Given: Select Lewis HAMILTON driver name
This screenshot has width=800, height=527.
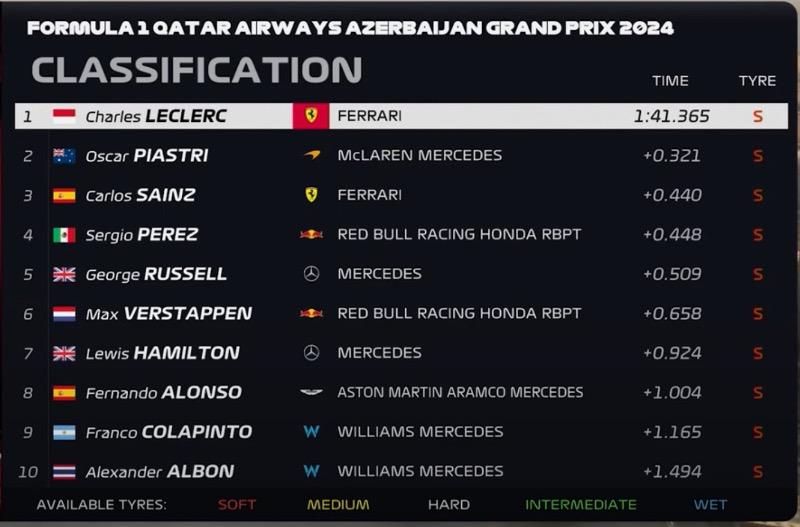Looking at the screenshot, I should point(163,353).
